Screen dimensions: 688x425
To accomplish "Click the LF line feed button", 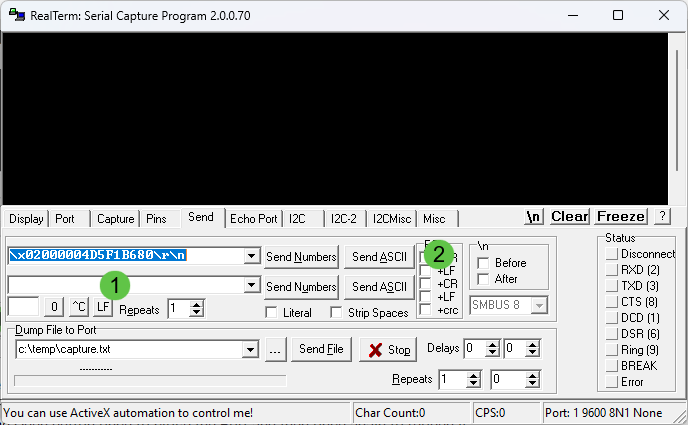I will coord(103,307).
